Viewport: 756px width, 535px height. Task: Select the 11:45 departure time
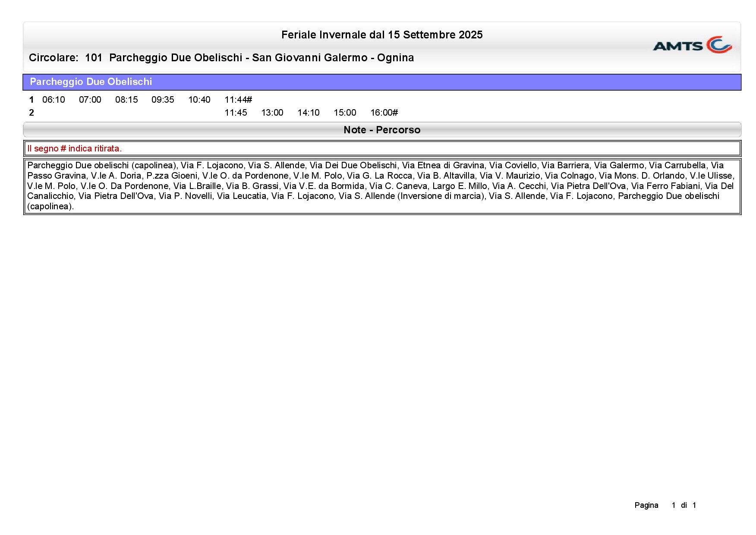(236, 113)
